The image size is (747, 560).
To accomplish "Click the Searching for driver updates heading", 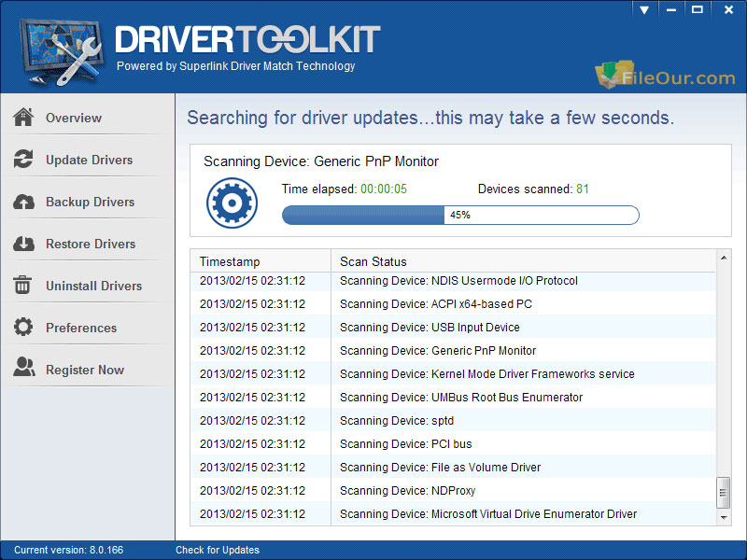I will coord(430,118).
